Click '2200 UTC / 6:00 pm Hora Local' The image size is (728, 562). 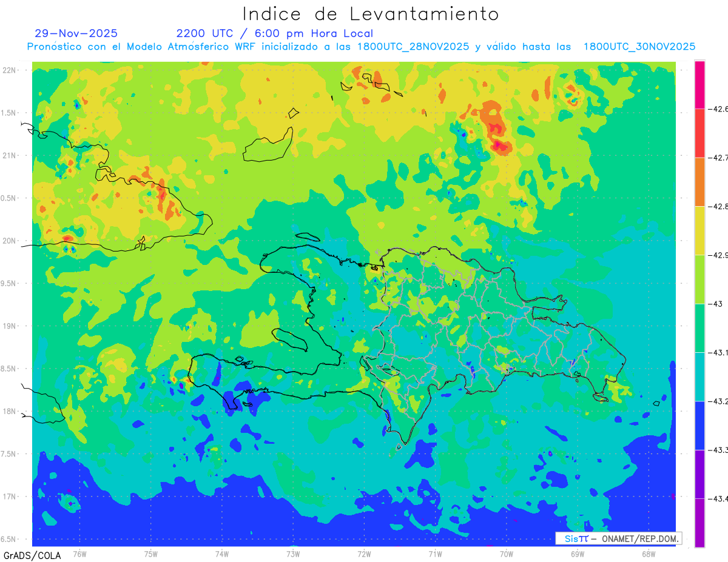click(x=275, y=33)
